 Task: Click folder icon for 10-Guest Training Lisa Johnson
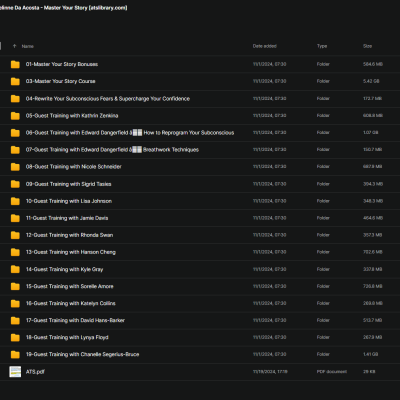pyautogui.click(x=15, y=201)
